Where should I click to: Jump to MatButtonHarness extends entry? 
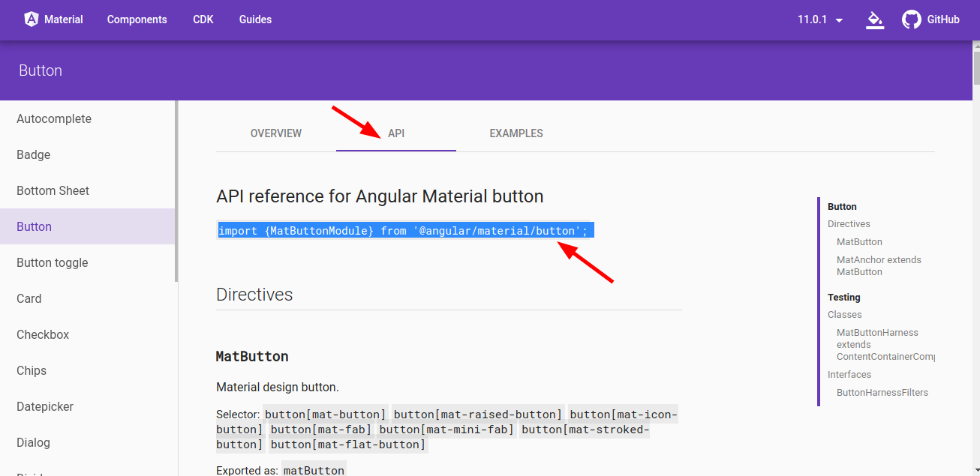(x=885, y=345)
